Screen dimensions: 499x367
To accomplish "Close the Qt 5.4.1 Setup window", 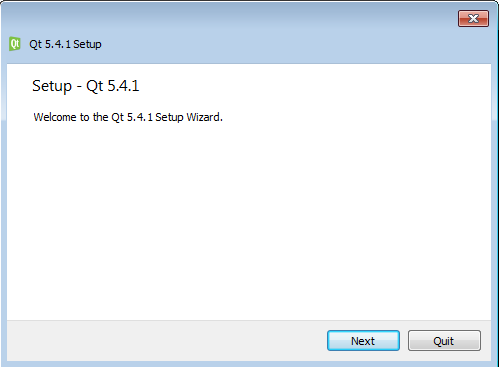I will coord(473,18).
